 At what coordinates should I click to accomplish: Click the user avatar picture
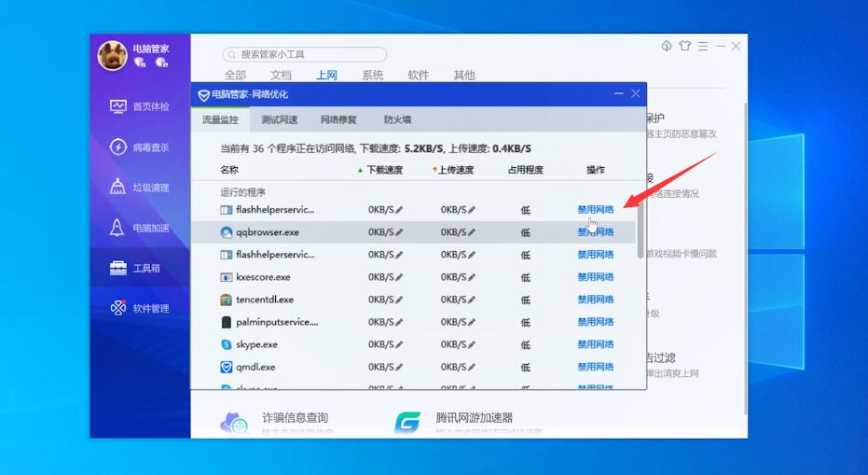[113, 55]
